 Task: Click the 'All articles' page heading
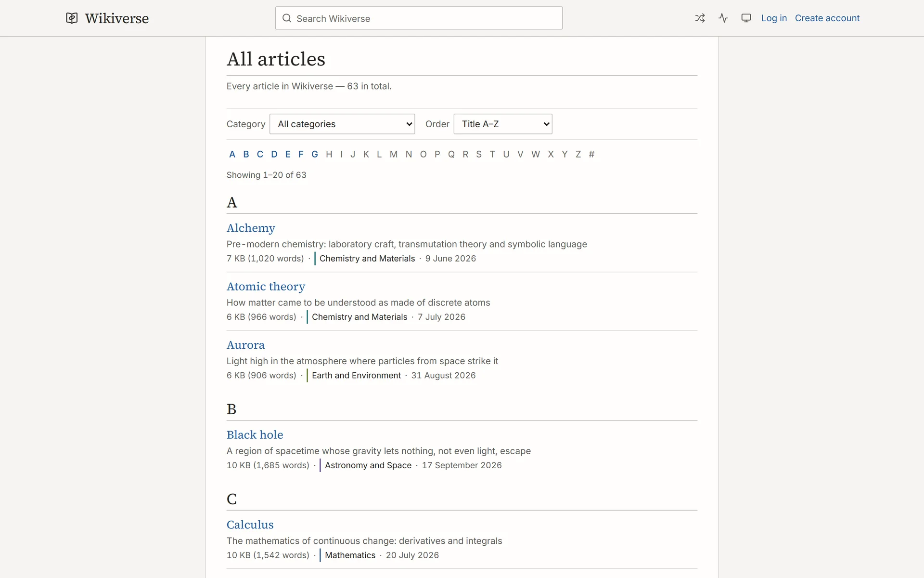276,59
